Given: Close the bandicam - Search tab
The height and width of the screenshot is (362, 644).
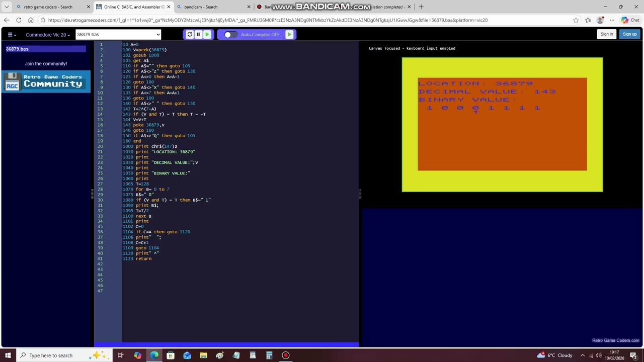Looking at the screenshot, I should [249, 7].
